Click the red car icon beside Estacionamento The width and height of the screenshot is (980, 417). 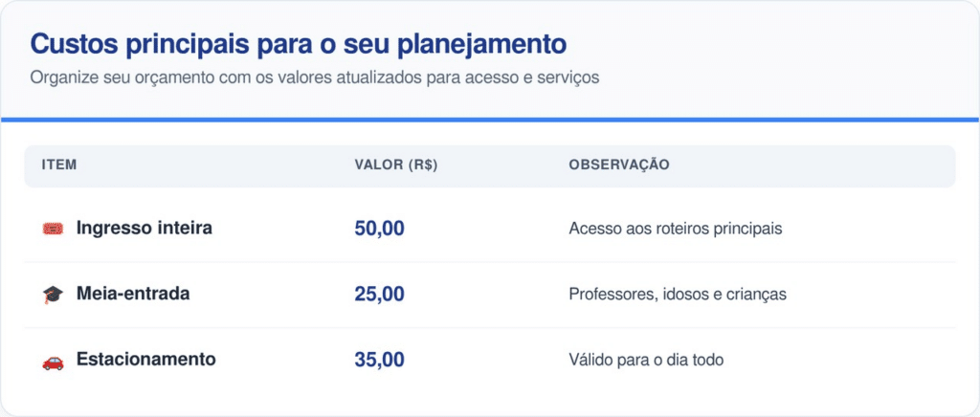tap(53, 362)
